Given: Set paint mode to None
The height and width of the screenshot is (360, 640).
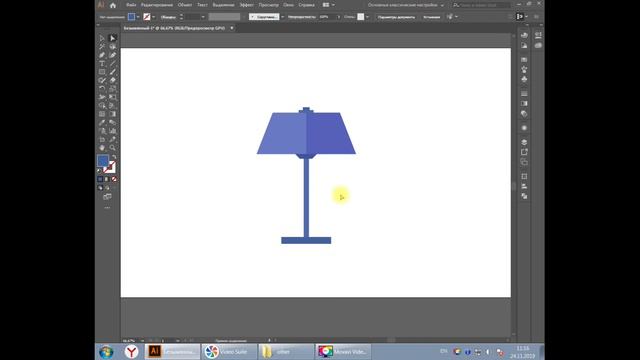Looking at the screenshot, I should pyautogui.click(x=114, y=179).
